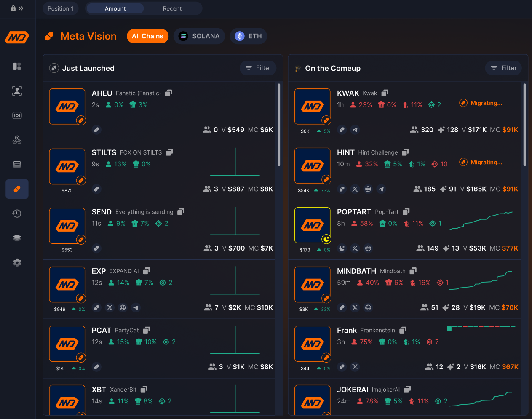The height and width of the screenshot is (419, 532).
Task: Copy XBT token name
Action: click(x=144, y=390)
